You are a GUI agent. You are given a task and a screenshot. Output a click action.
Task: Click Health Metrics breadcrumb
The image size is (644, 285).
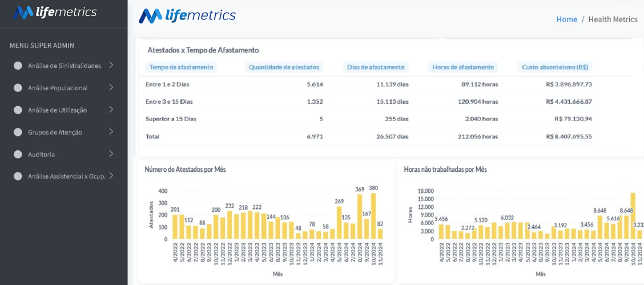coord(613,19)
